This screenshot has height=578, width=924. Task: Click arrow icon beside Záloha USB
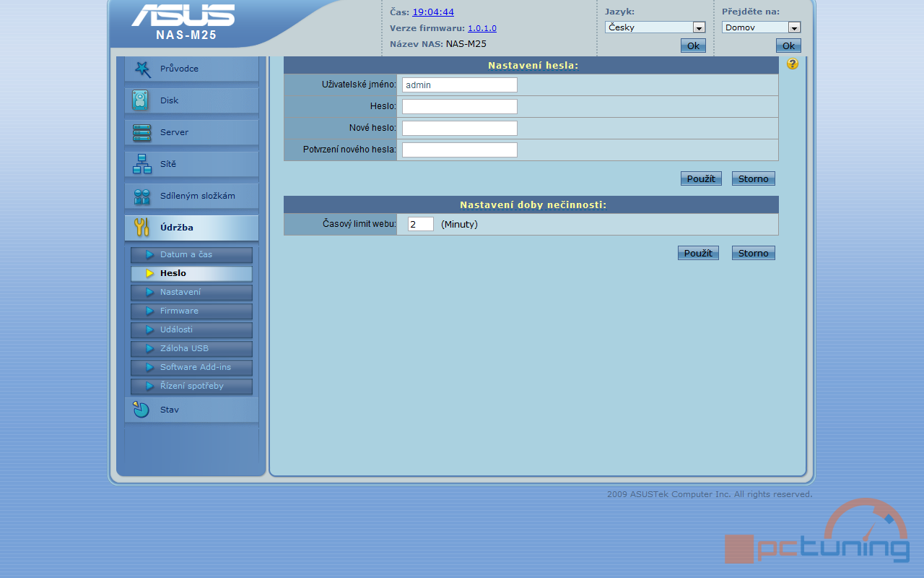[150, 348]
